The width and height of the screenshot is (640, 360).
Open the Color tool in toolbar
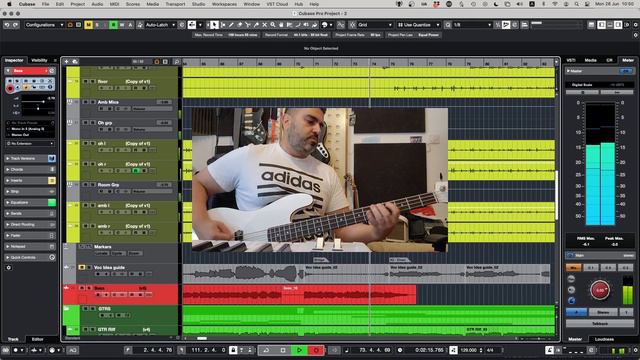[327, 25]
